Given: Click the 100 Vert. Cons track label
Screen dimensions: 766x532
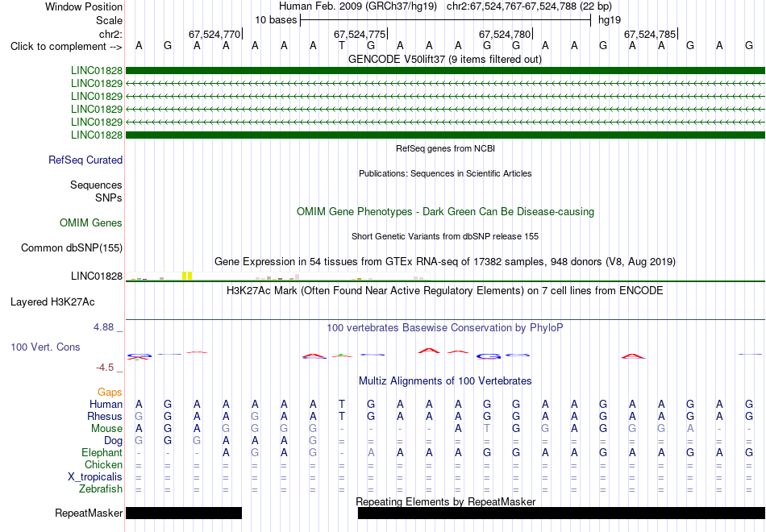Looking at the screenshot, I should [45, 347].
